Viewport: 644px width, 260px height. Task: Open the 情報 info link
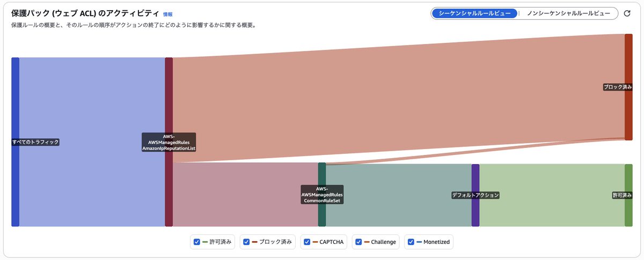coord(168,14)
